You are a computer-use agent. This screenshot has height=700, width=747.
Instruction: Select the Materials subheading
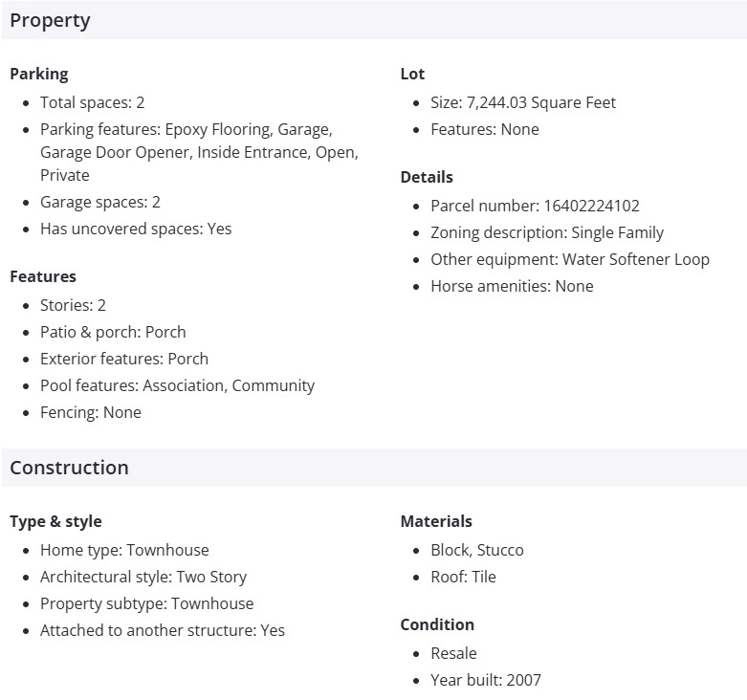pyautogui.click(x=436, y=521)
